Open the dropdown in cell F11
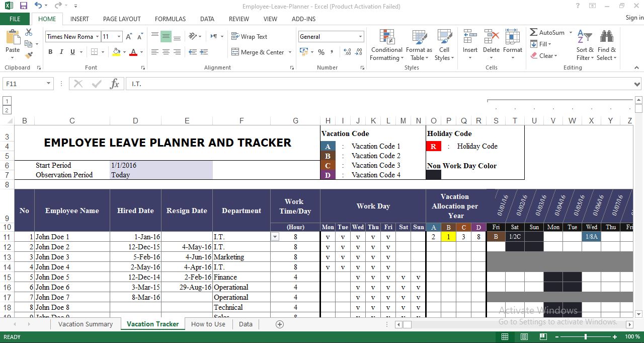Screen dimensions: 644x343 (275, 236)
